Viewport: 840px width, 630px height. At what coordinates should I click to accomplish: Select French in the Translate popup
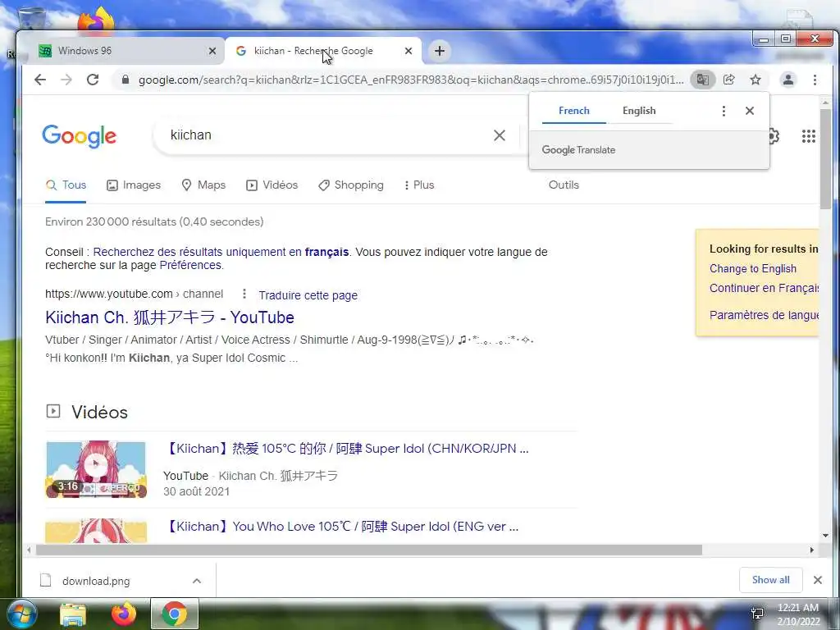573,111
